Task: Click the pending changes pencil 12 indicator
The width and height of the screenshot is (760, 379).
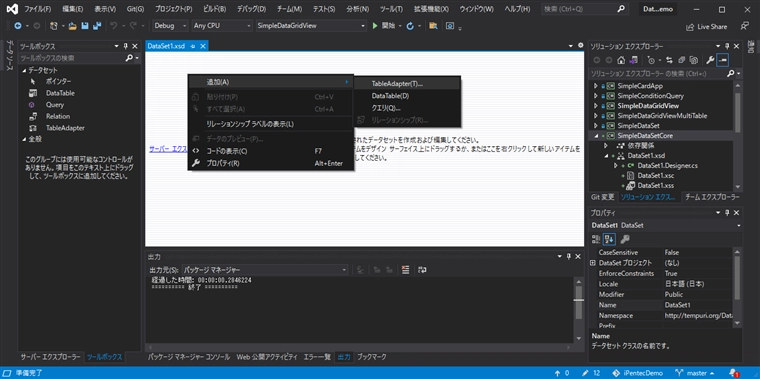Action: pos(591,374)
